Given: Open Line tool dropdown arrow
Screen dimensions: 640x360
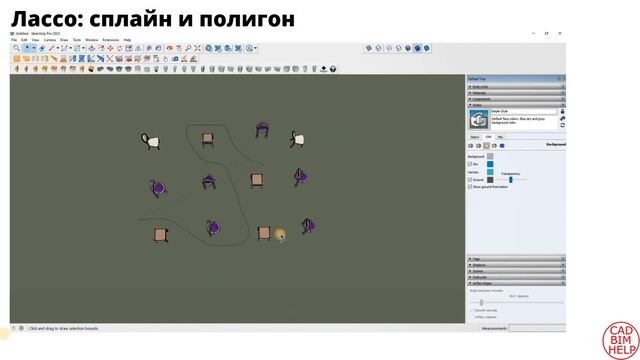Looking at the screenshot, I should coord(58,48).
